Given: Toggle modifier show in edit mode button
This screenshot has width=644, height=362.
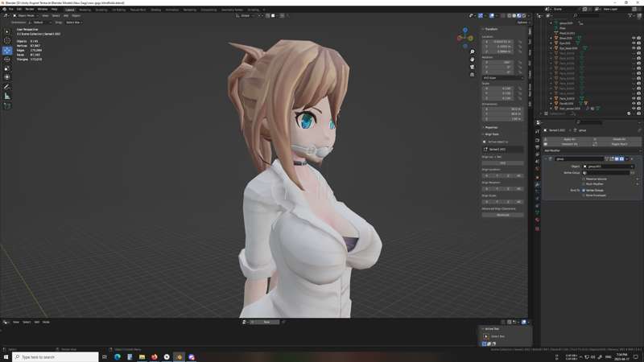Looking at the screenshot, I should pos(612,158).
